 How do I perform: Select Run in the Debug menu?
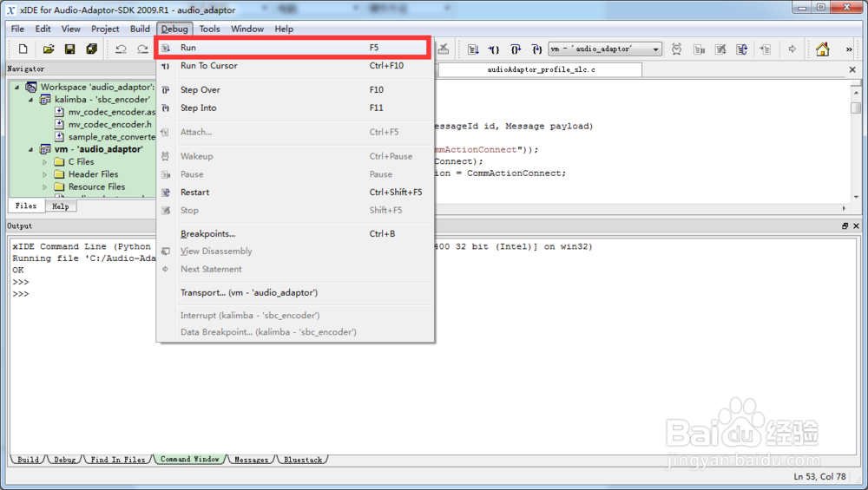tap(293, 48)
